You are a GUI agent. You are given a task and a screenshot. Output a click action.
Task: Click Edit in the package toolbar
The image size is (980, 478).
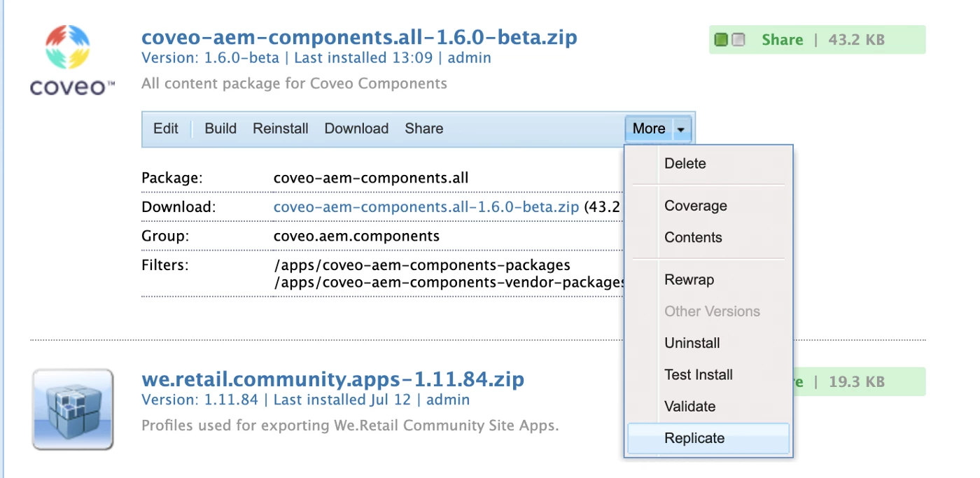(166, 129)
